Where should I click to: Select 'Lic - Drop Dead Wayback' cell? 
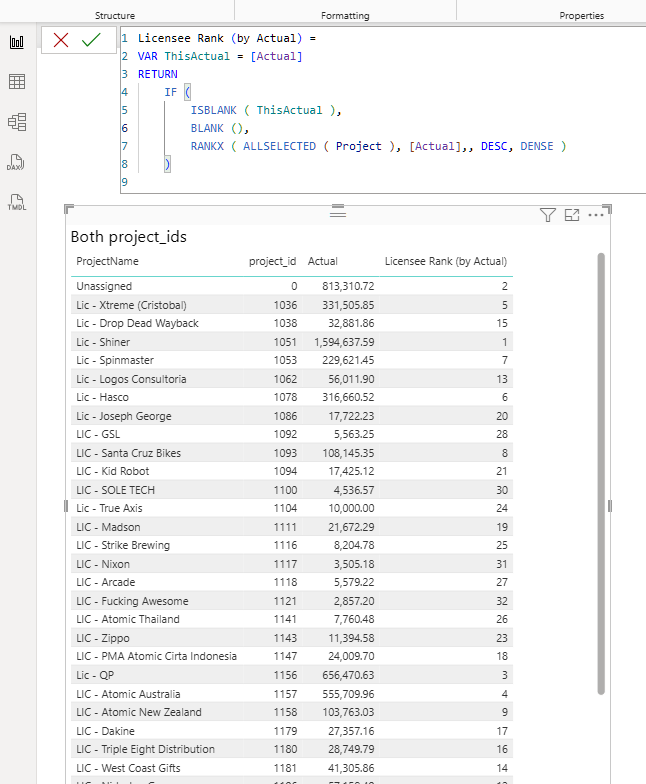click(x=137, y=323)
